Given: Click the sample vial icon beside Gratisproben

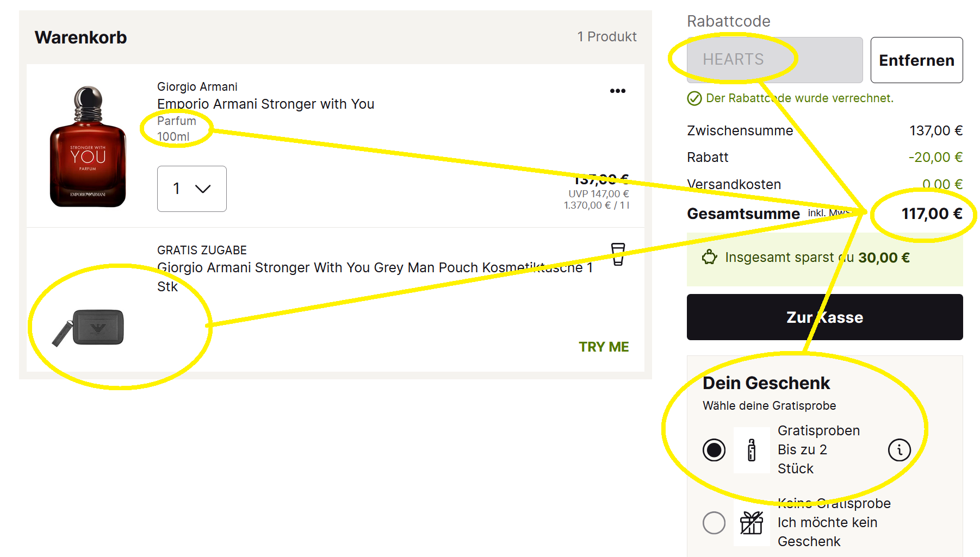Looking at the screenshot, I should (x=752, y=450).
